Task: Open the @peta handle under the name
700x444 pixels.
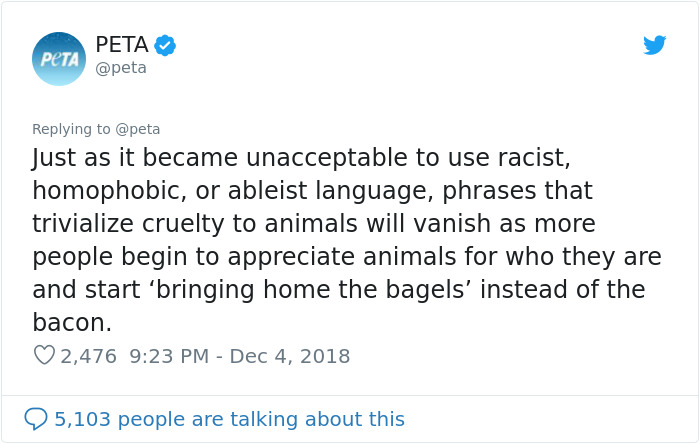Action: tap(121, 68)
